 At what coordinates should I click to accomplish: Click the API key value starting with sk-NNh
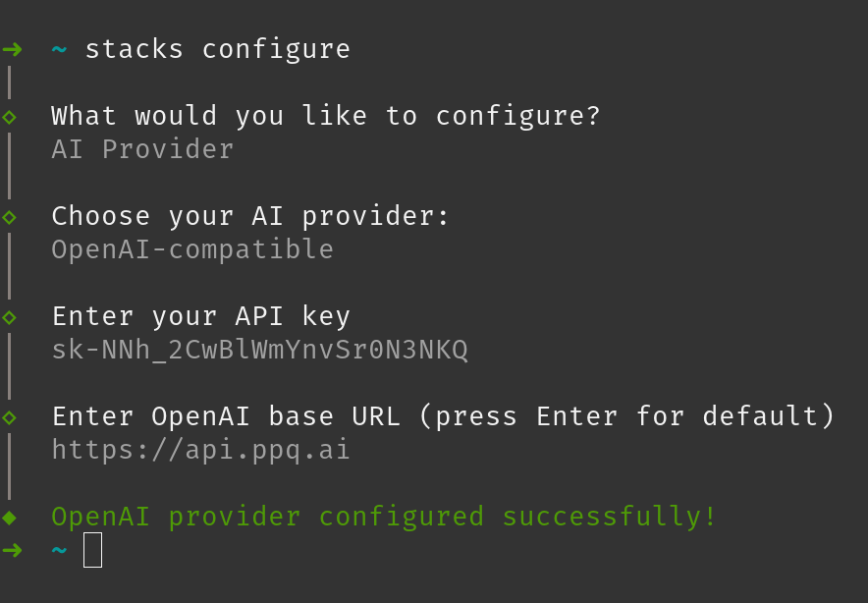click(259, 350)
